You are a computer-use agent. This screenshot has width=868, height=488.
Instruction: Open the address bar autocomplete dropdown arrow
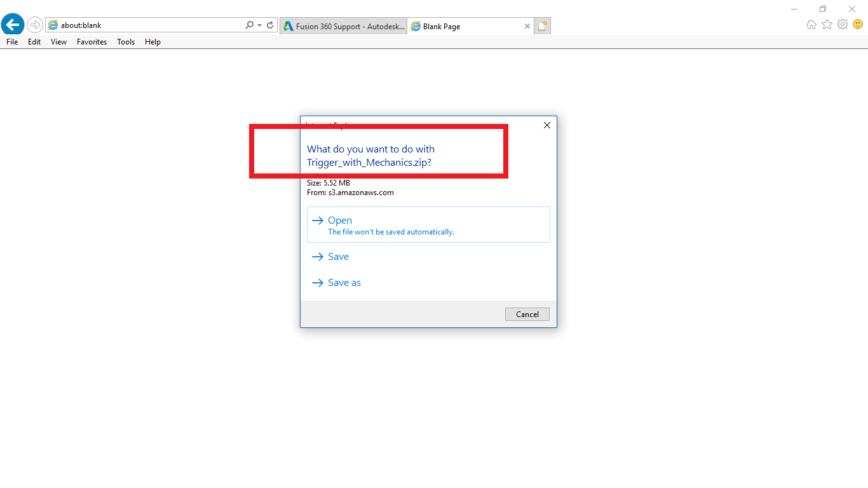click(x=259, y=25)
